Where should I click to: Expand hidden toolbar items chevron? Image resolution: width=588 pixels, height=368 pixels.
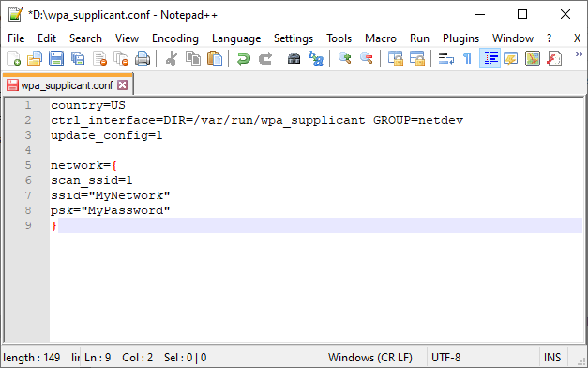(x=579, y=54)
